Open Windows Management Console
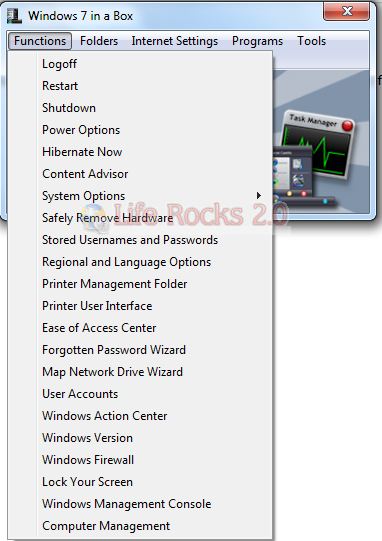The width and height of the screenshot is (382, 541). [140, 504]
